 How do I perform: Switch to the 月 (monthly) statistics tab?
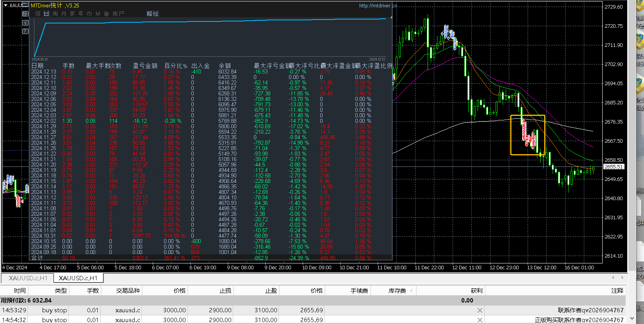[64, 14]
